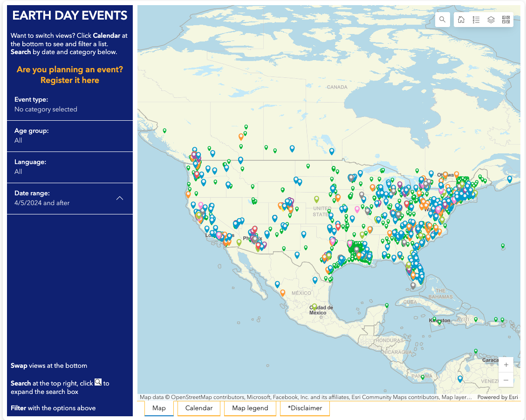Screen dimensions: 526x420
Task: Click the orange pin on Mexico's Pacific coast
Action: click(x=282, y=293)
